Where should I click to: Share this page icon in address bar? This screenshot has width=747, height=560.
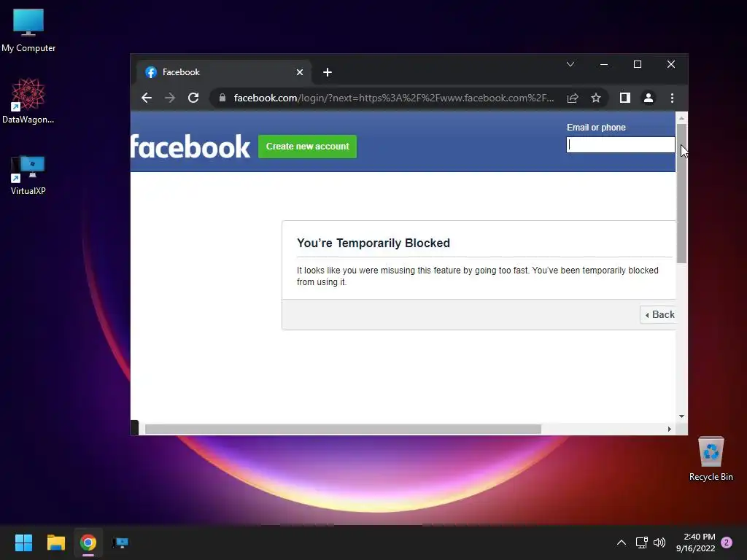click(573, 98)
